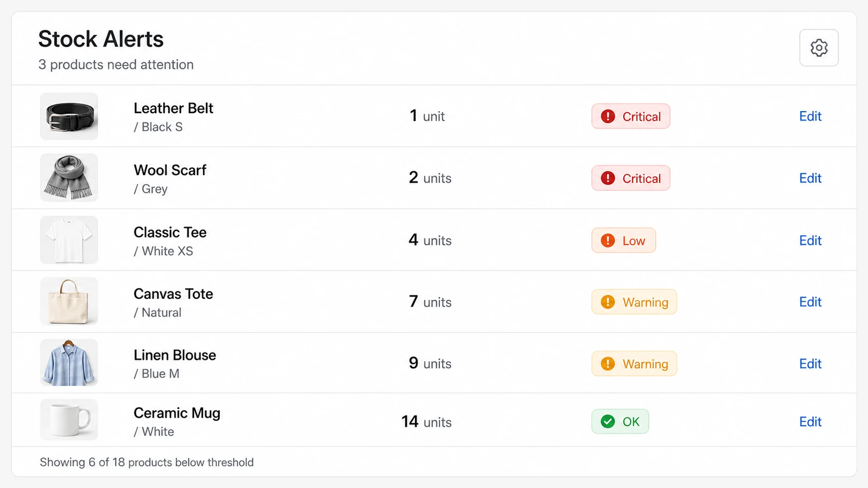Edit the Ceramic Mug alert
The image size is (868, 488).
point(810,421)
